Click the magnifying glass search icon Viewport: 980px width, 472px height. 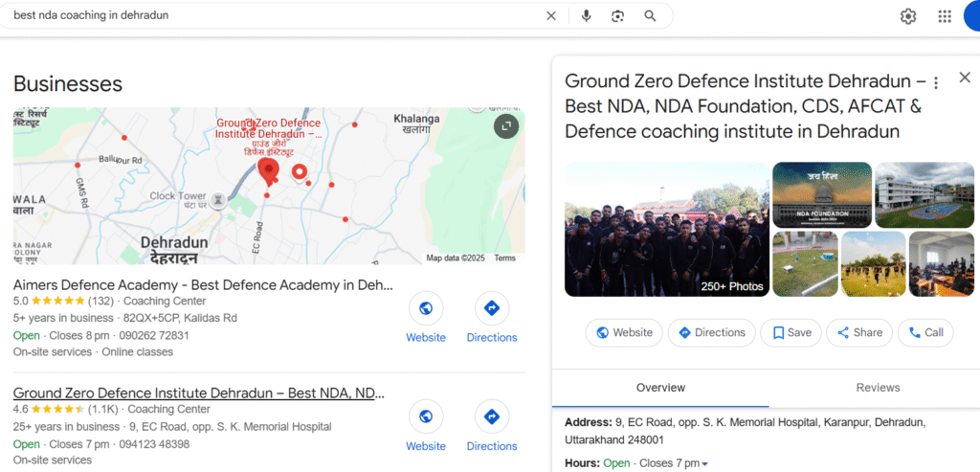[650, 15]
